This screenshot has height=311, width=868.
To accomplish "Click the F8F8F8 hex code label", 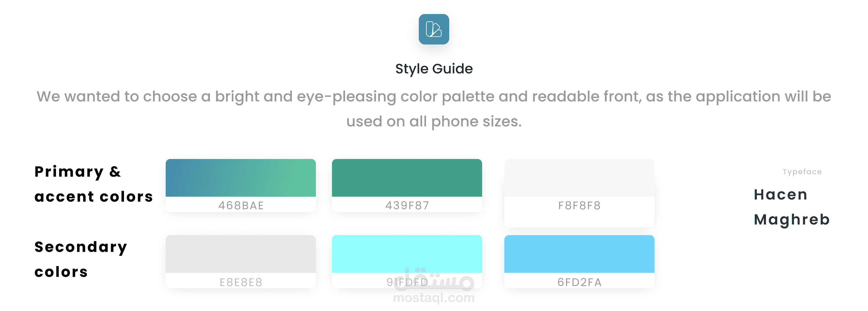I will [x=579, y=206].
